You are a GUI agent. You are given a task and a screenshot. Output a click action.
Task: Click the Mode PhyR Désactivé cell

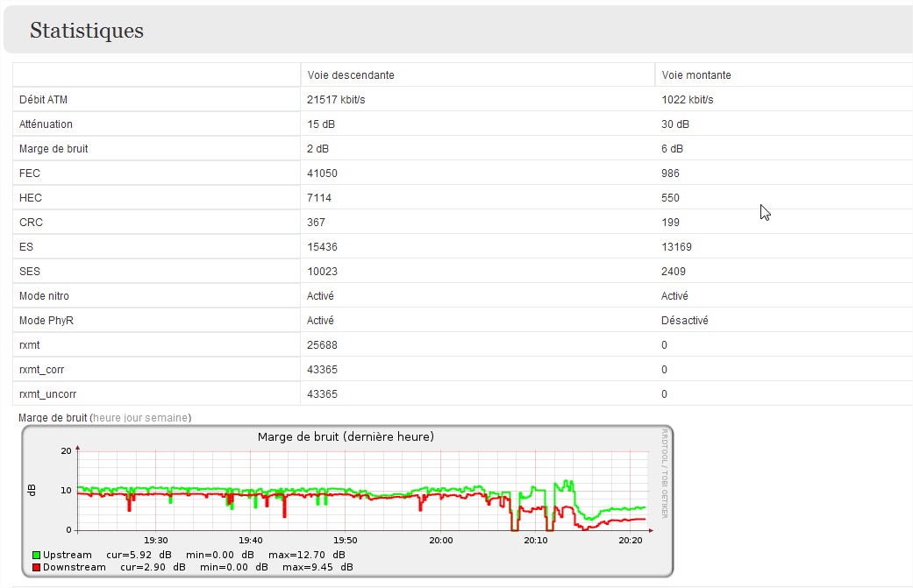coord(686,320)
